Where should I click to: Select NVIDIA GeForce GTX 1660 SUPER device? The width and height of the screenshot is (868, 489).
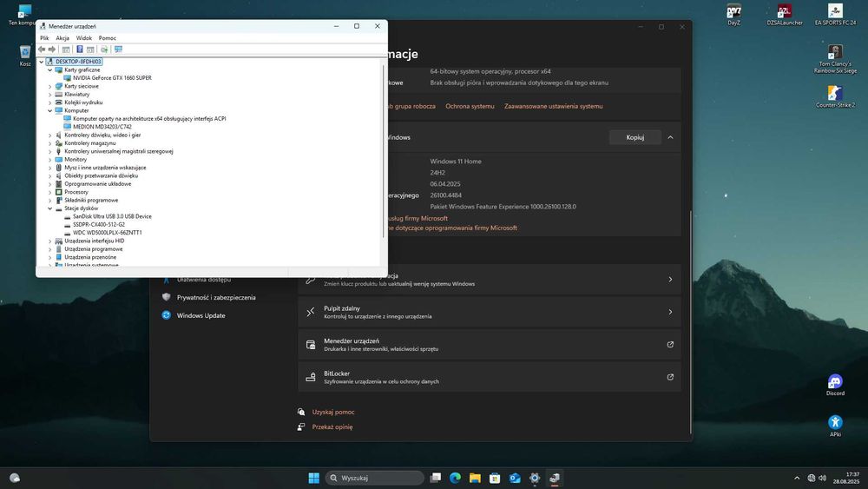(x=112, y=78)
